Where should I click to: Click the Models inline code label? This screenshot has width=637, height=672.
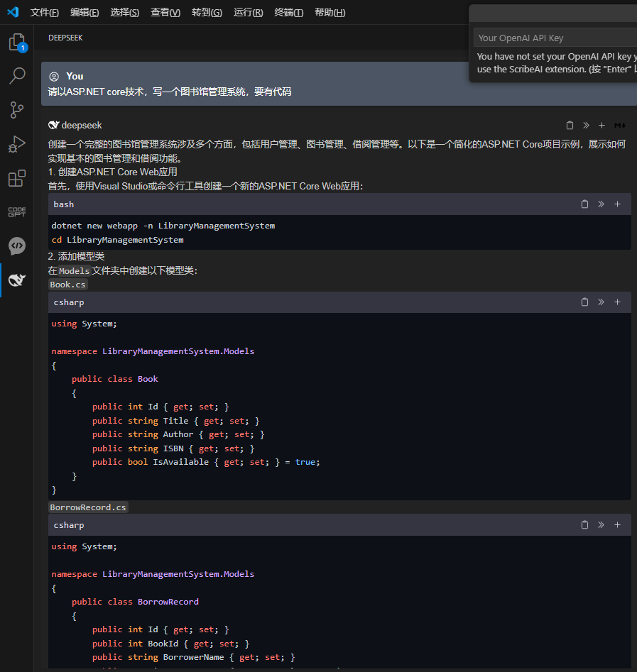click(x=74, y=271)
